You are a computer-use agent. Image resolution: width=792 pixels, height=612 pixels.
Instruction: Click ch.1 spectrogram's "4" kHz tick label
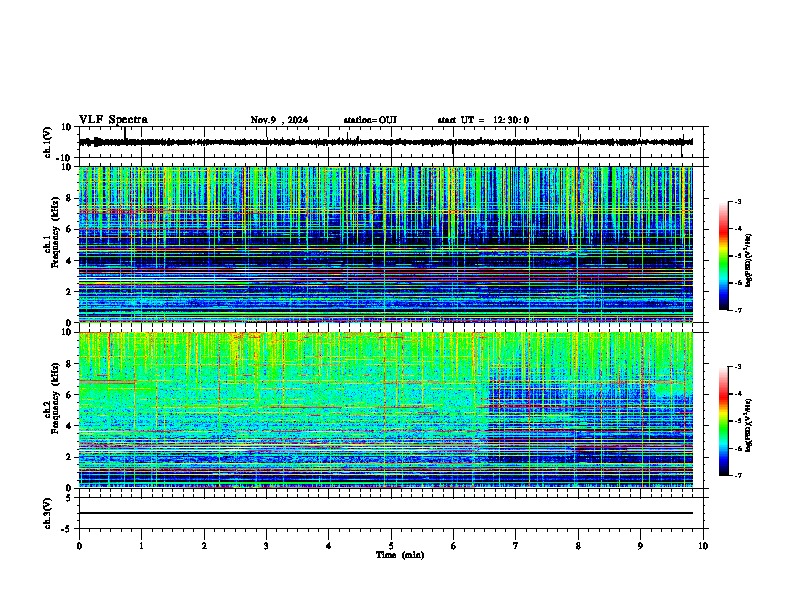click(70, 261)
